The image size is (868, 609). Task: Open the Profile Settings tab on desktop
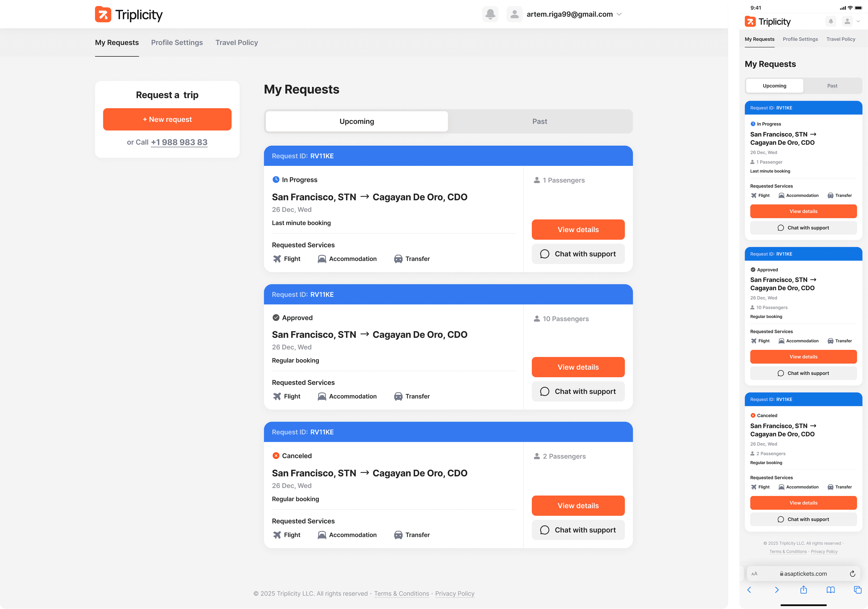177,43
